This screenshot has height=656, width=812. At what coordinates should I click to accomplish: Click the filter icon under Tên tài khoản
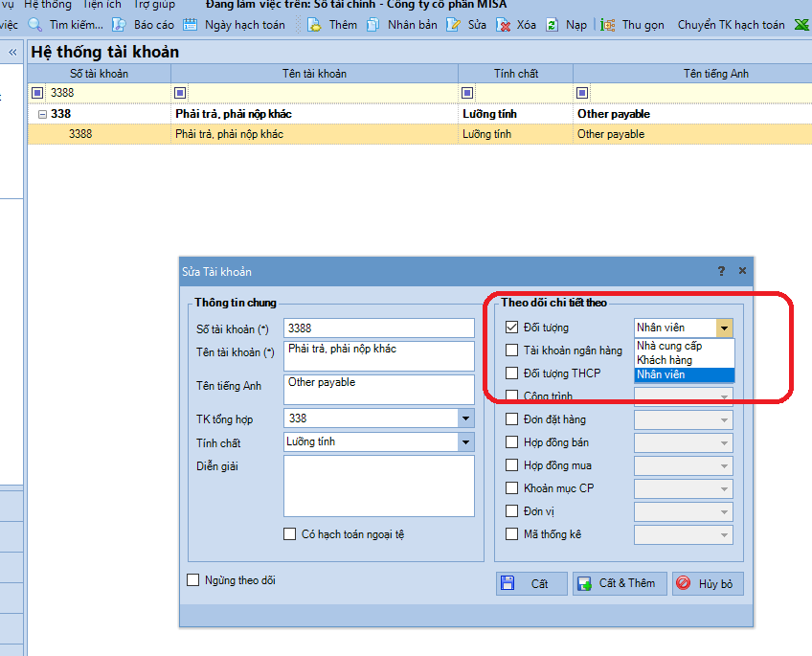click(x=180, y=93)
